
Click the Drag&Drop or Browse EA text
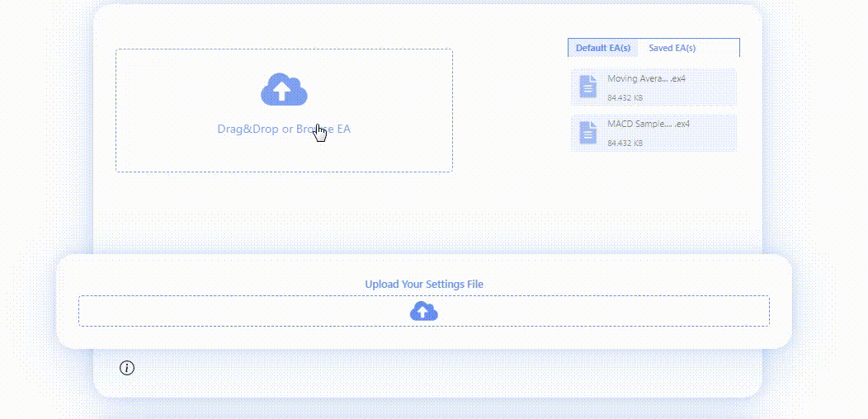[x=284, y=129]
